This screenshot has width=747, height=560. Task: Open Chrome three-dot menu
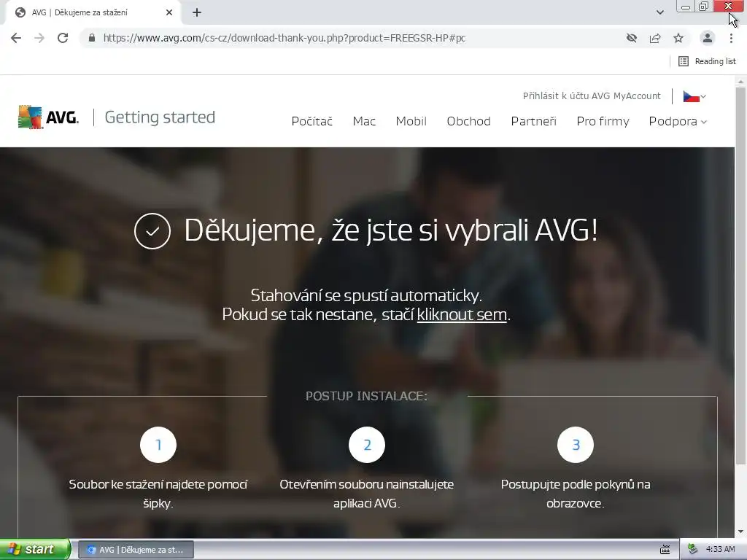731,38
